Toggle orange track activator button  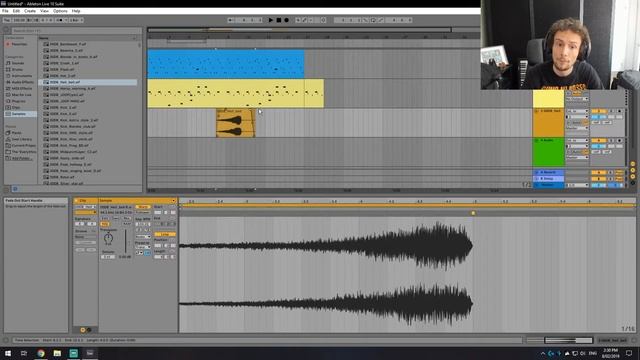(x=598, y=111)
